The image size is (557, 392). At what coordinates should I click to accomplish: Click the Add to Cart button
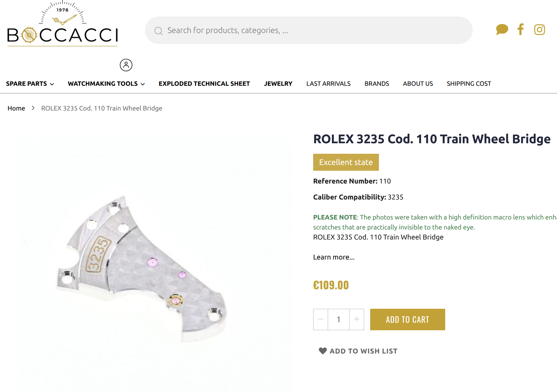tap(407, 319)
